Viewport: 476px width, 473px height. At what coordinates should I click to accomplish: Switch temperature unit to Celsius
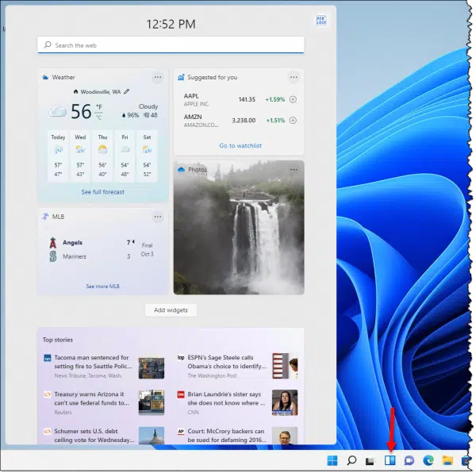[x=98, y=117]
